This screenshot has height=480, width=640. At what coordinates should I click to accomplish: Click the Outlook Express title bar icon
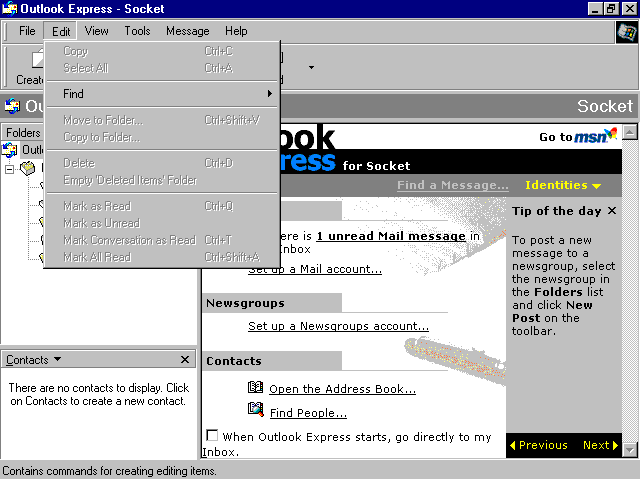pos(9,9)
